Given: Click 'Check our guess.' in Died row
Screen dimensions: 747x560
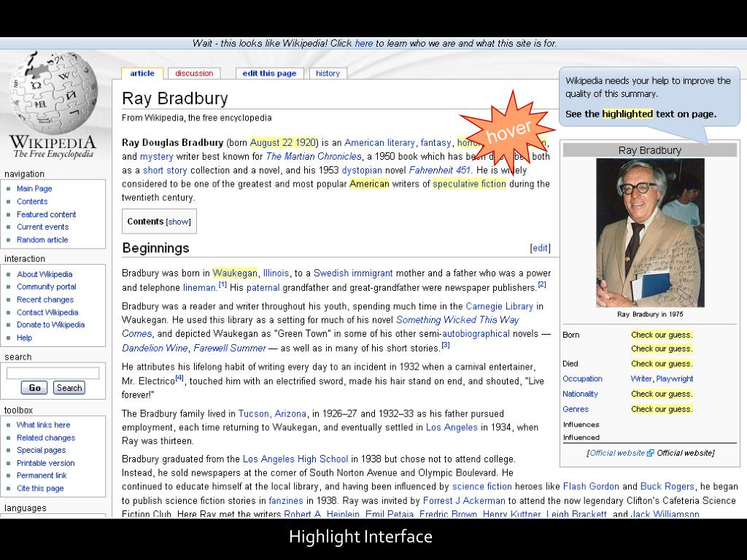Looking at the screenshot, I should tap(662, 364).
